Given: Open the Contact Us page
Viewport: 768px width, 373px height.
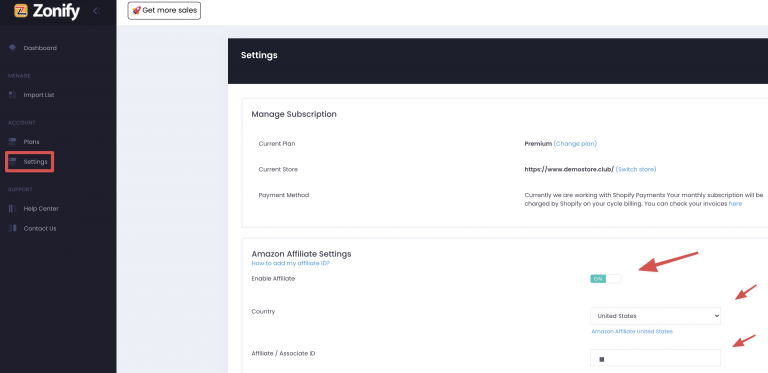Looking at the screenshot, I should coord(40,229).
